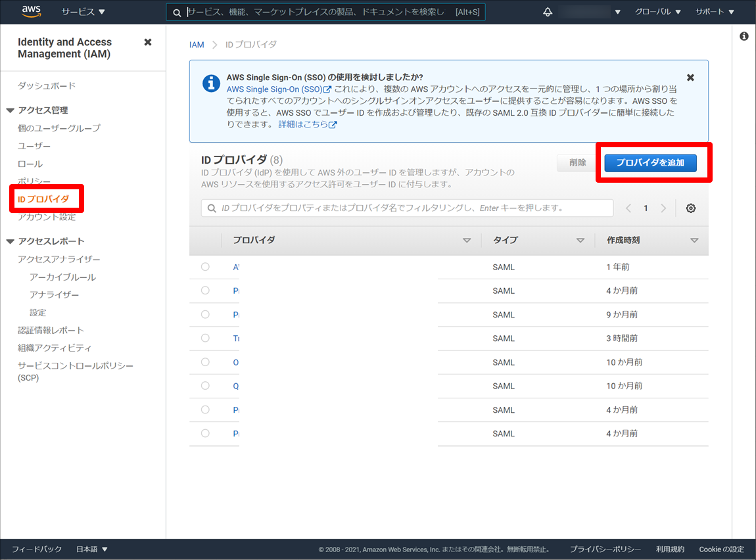The image size is (756, 560).
Task: Sort by タイプ column arrow
Action: (x=580, y=240)
